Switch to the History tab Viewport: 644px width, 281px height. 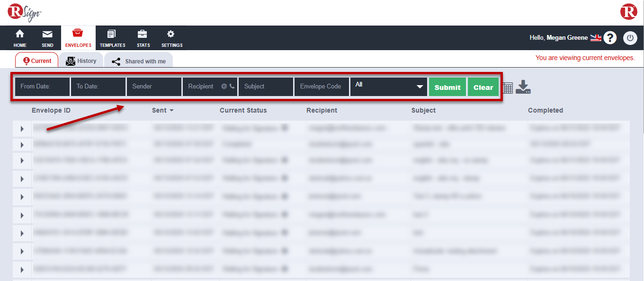81,61
